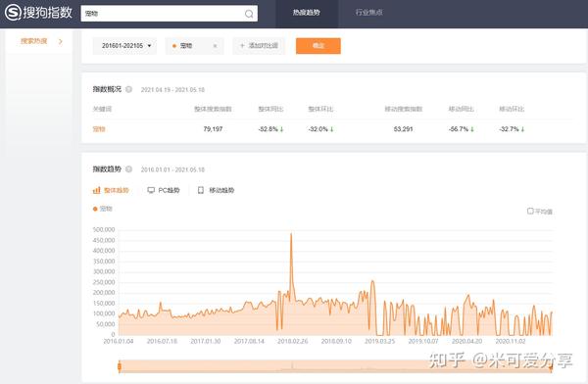The width and height of the screenshot is (588, 384).
Task: Click the 2018 peak of the chart line
Action: 291,234
